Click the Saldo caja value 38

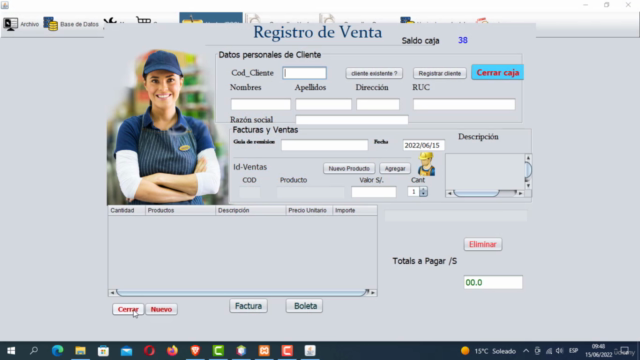tap(462, 40)
